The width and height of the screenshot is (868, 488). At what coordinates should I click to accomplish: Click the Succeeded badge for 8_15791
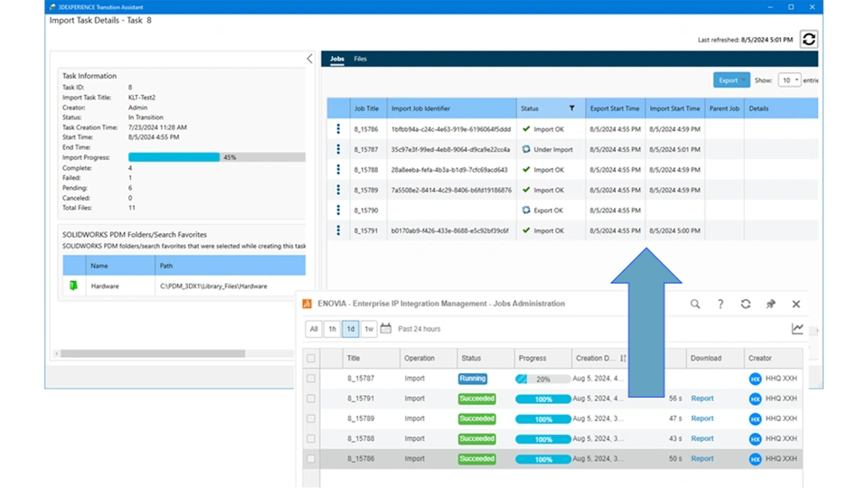click(x=476, y=399)
